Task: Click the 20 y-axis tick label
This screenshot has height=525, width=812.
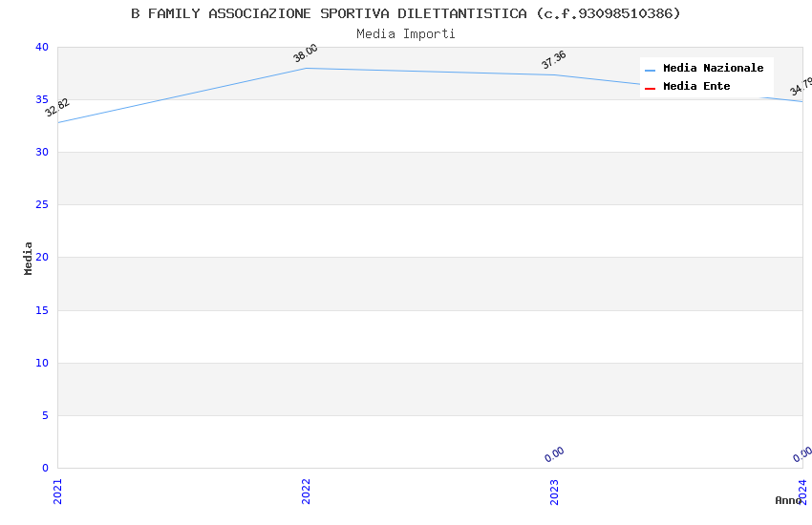Action: (40, 258)
